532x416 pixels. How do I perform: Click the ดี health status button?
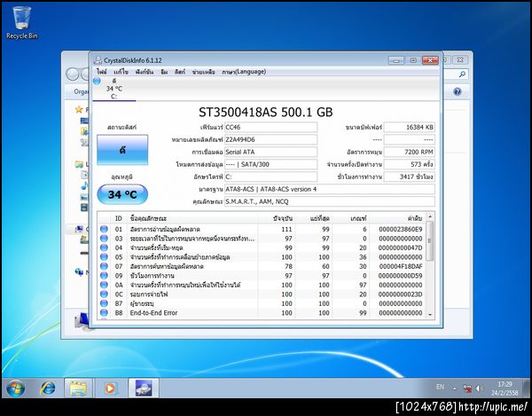(122, 150)
